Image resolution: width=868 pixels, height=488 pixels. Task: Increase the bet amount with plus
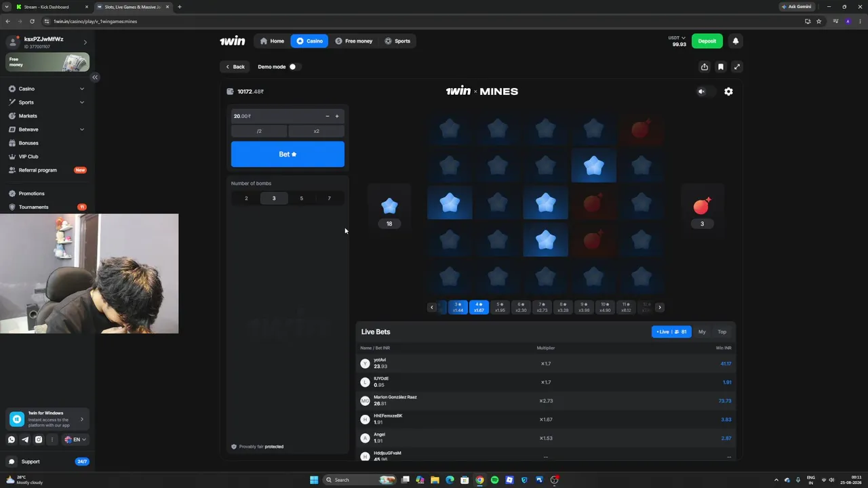337,116
